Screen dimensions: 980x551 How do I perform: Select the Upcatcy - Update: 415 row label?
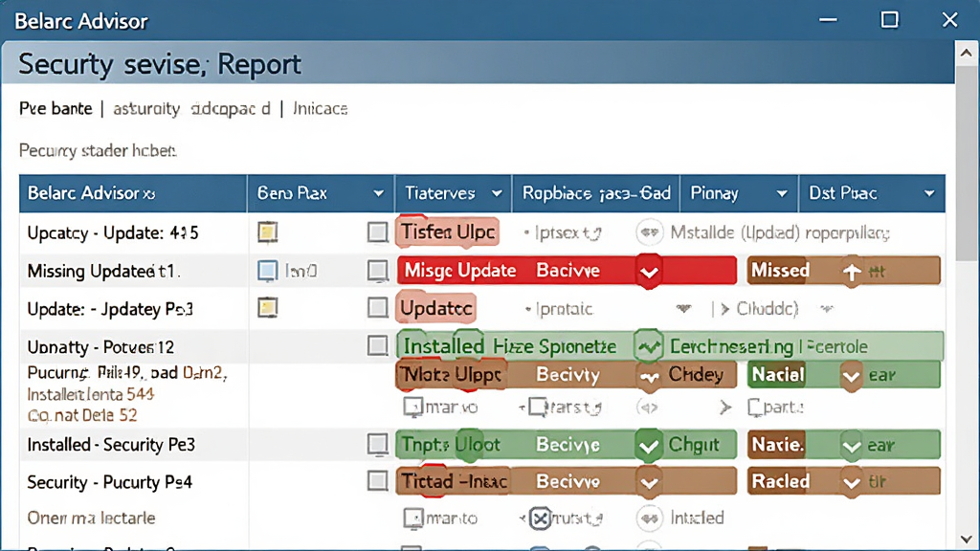click(x=113, y=233)
